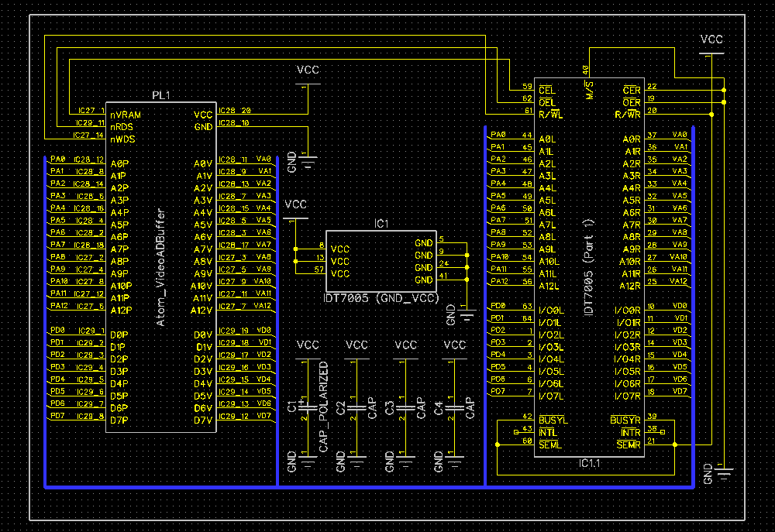
Task: Select the A0V pin label
Action: (x=202, y=164)
